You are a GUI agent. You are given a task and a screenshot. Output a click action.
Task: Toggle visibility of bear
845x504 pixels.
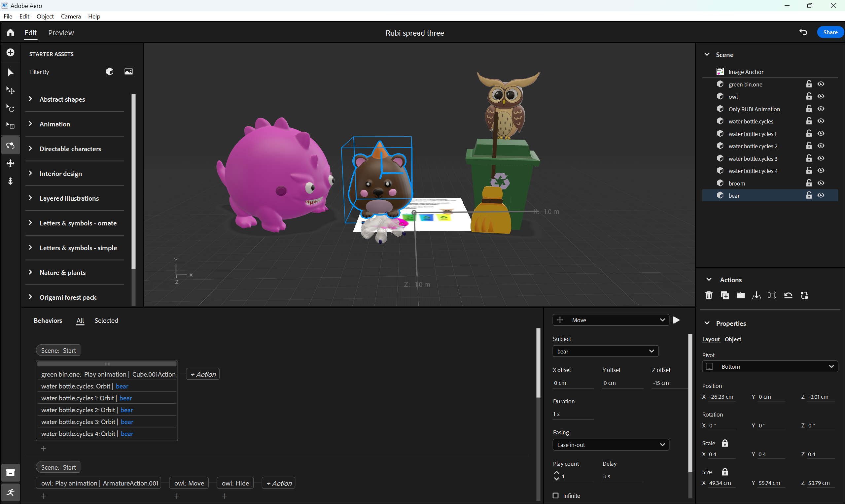[x=821, y=195]
